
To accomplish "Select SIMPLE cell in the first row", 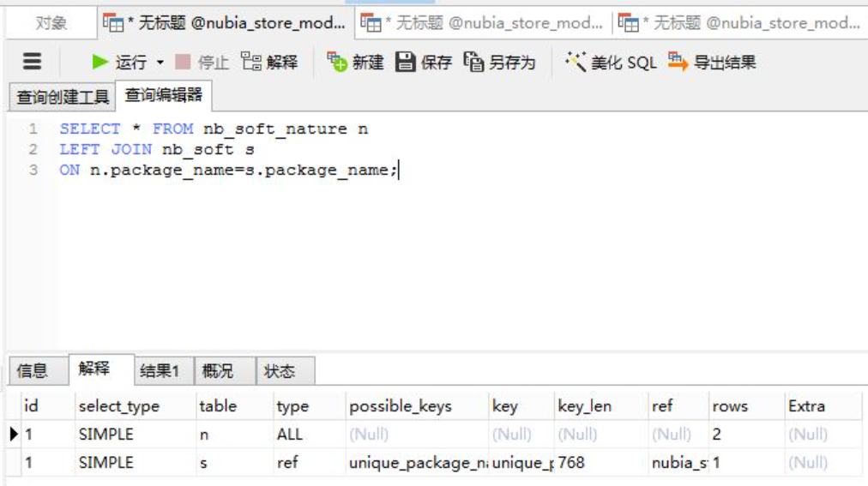I will point(135,435).
